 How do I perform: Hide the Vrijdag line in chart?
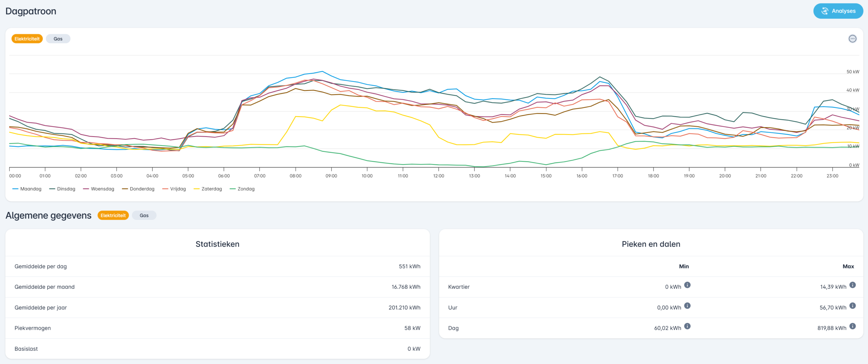click(x=174, y=189)
